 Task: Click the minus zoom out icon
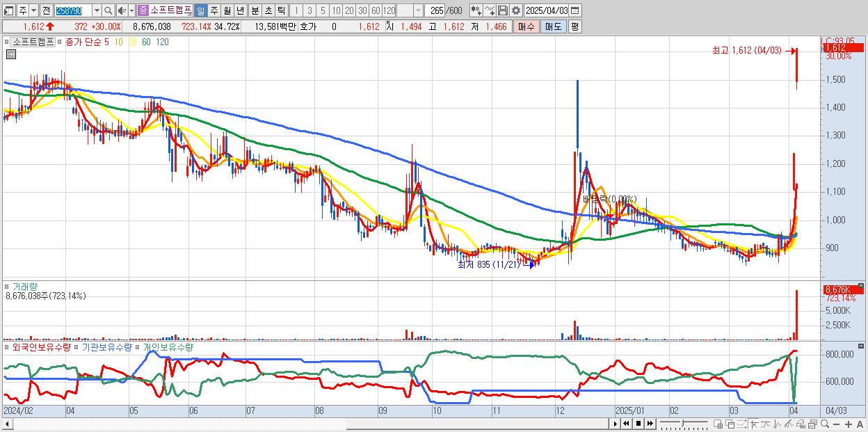[836, 424]
